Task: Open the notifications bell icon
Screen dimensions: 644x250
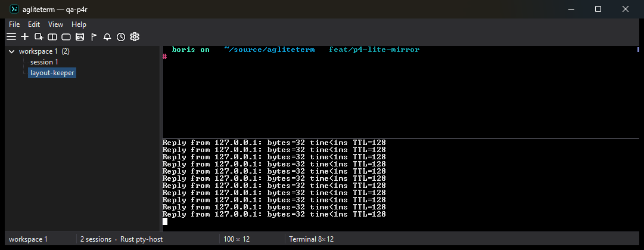Action: [107, 37]
